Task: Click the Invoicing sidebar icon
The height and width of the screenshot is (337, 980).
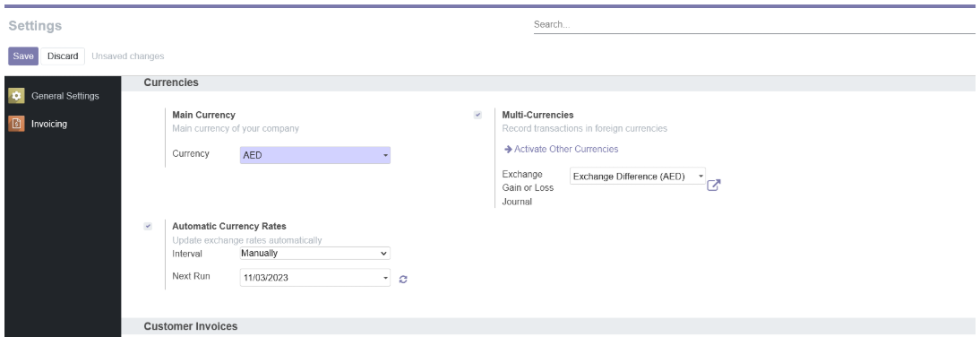Action: pyautogui.click(x=16, y=123)
